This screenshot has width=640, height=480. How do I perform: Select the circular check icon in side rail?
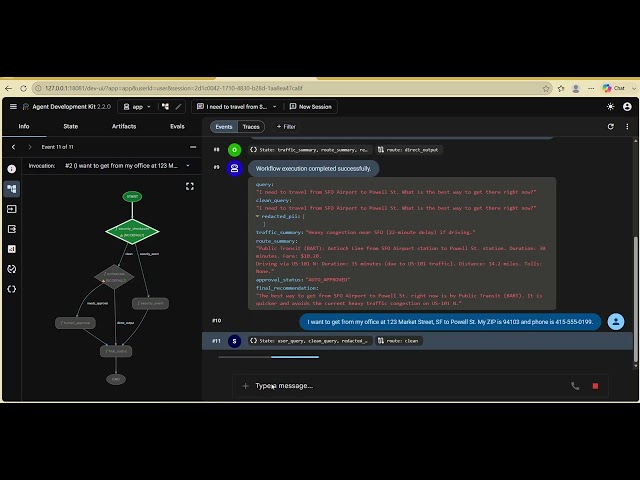tap(11, 269)
